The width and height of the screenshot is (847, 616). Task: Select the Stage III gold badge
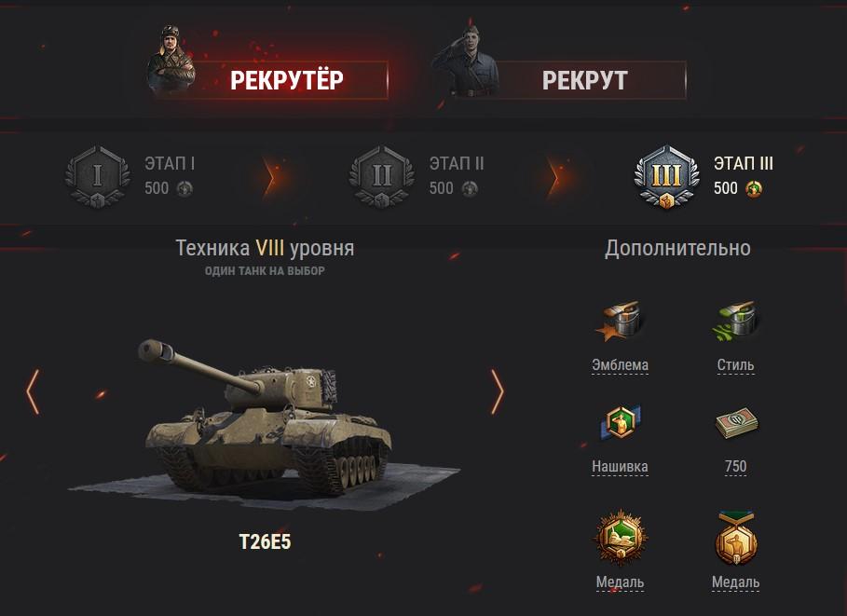666,176
